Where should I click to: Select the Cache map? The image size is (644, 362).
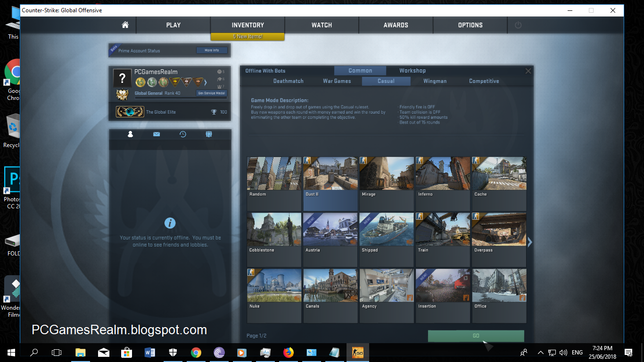click(499, 184)
